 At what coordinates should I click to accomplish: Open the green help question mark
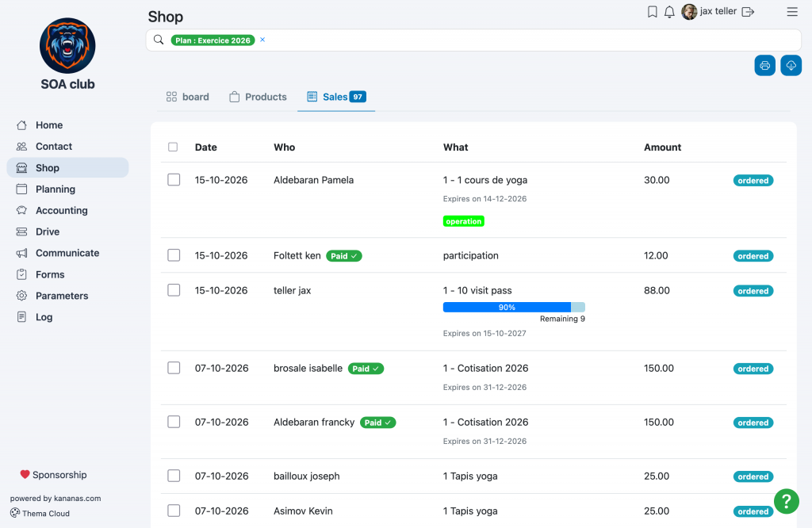(787, 501)
